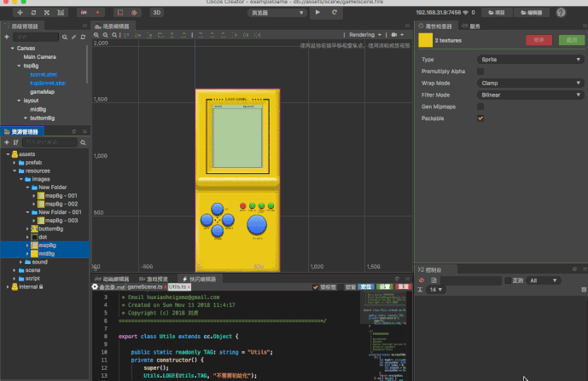
Task: Clear the console log output
Action: (422, 280)
